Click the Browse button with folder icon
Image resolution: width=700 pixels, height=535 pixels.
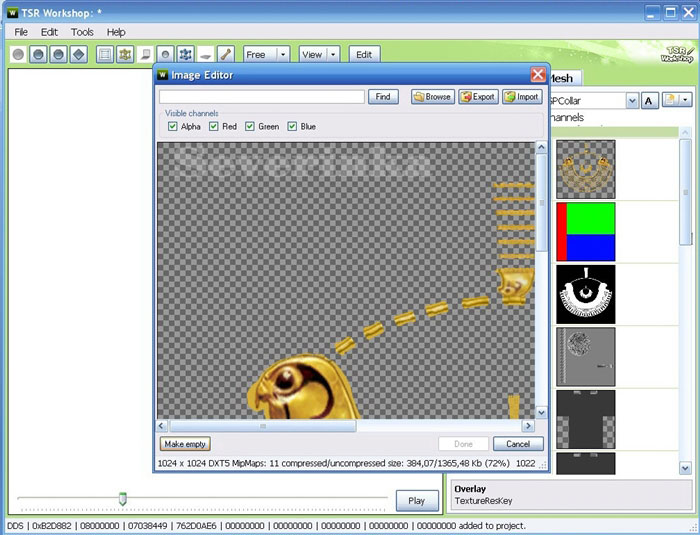(x=432, y=97)
